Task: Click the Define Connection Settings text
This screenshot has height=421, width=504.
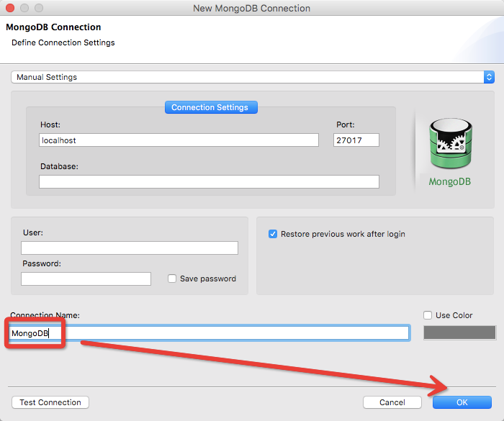Action: [x=63, y=42]
